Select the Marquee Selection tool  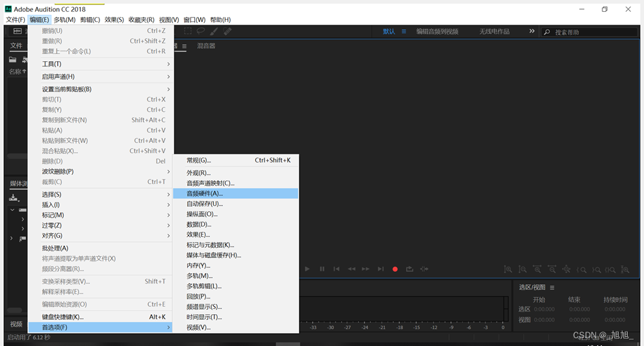point(188,31)
